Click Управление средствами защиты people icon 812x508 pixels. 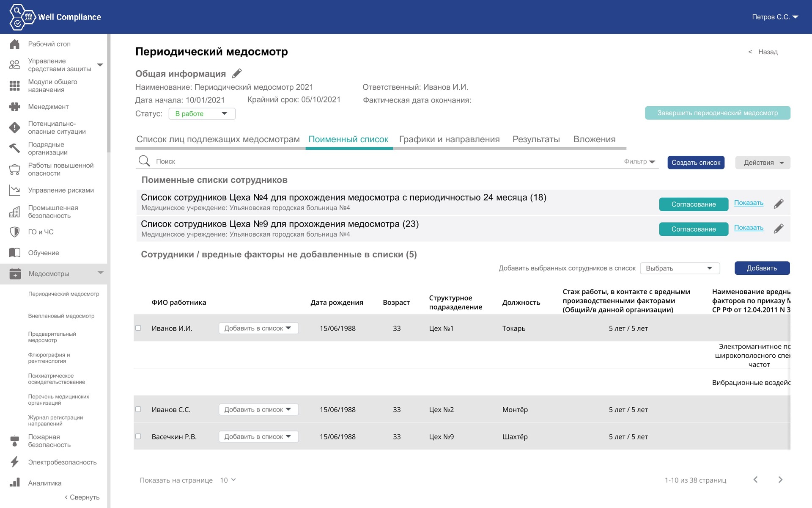(x=15, y=65)
